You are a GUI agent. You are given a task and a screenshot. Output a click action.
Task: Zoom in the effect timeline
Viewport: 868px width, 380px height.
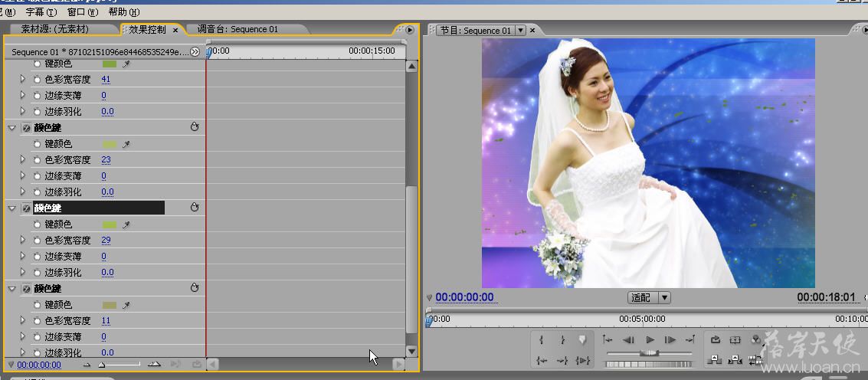coord(155,364)
